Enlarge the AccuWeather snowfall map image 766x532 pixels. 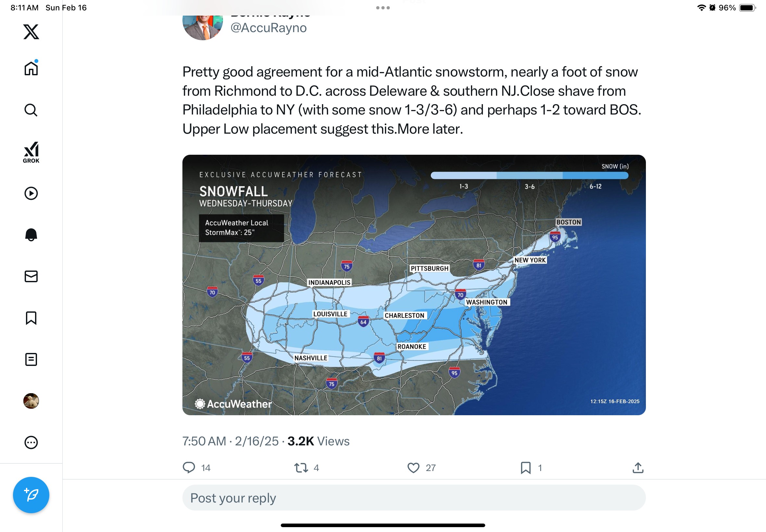[414, 285]
